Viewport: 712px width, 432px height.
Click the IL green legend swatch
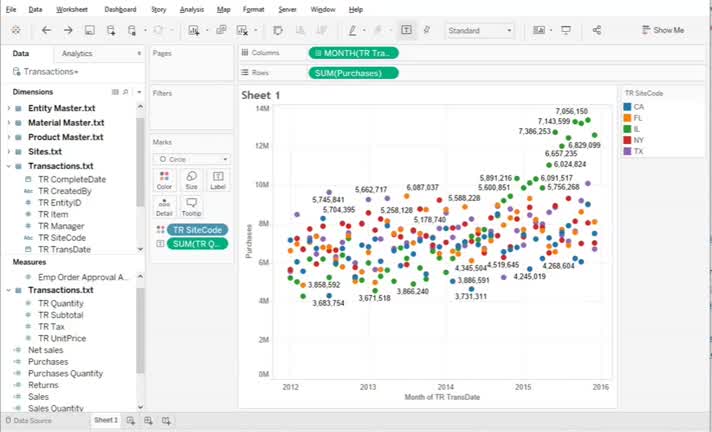coord(628,129)
